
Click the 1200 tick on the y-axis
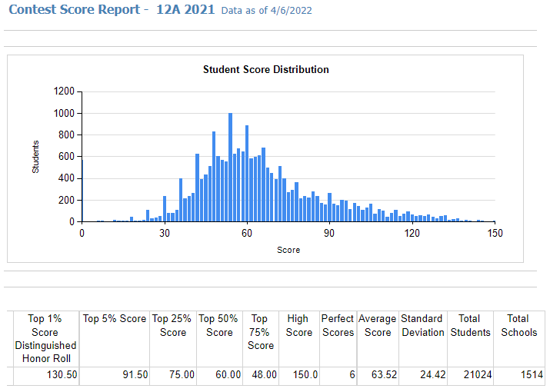coord(64,91)
